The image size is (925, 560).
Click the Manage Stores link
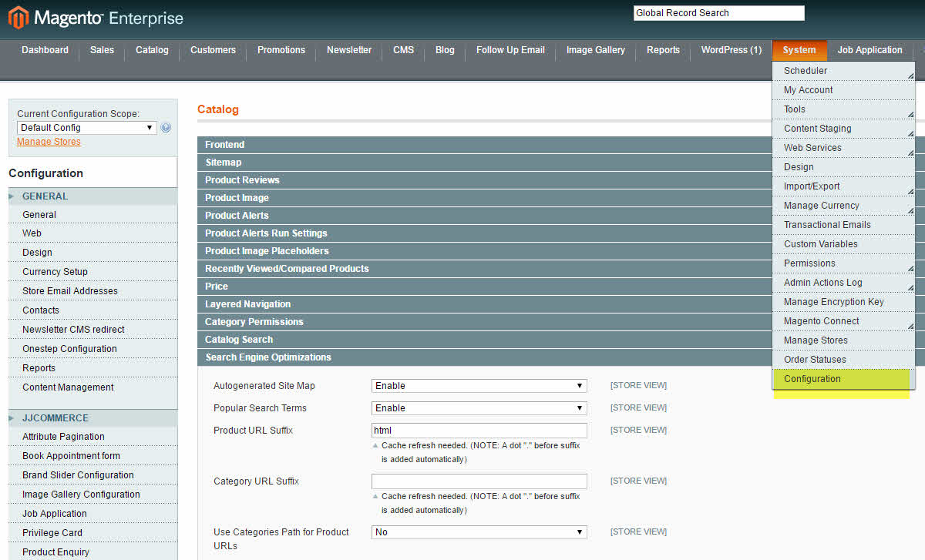[48, 141]
